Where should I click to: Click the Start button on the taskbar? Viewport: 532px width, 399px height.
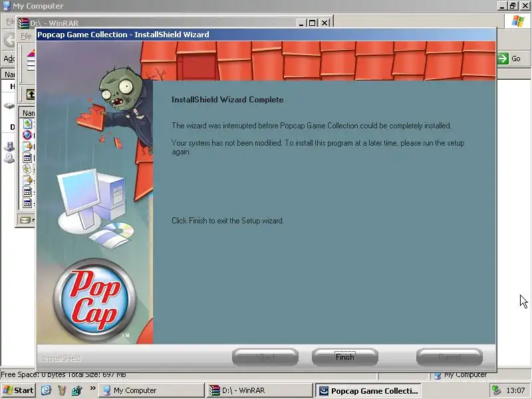[x=19, y=390]
